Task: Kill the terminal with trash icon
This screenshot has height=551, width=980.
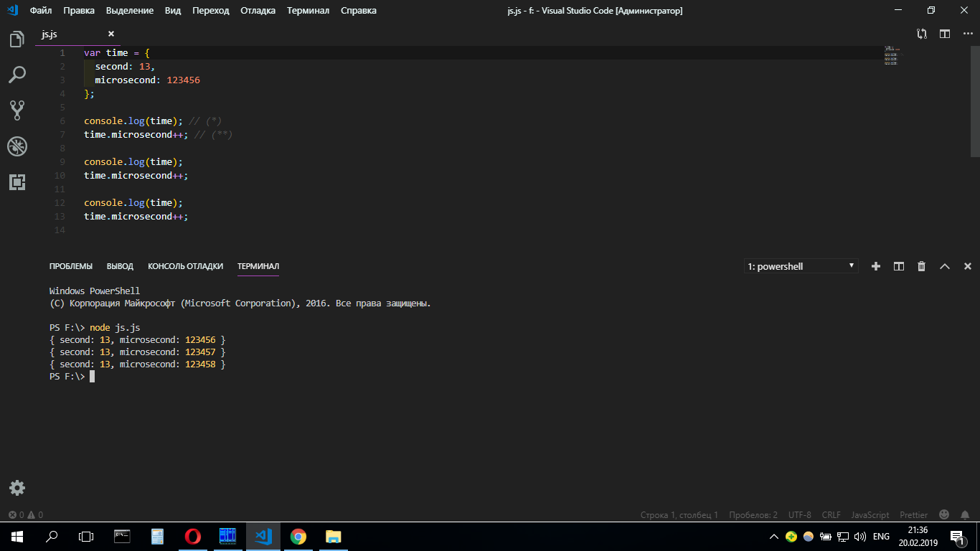Action: (x=922, y=266)
